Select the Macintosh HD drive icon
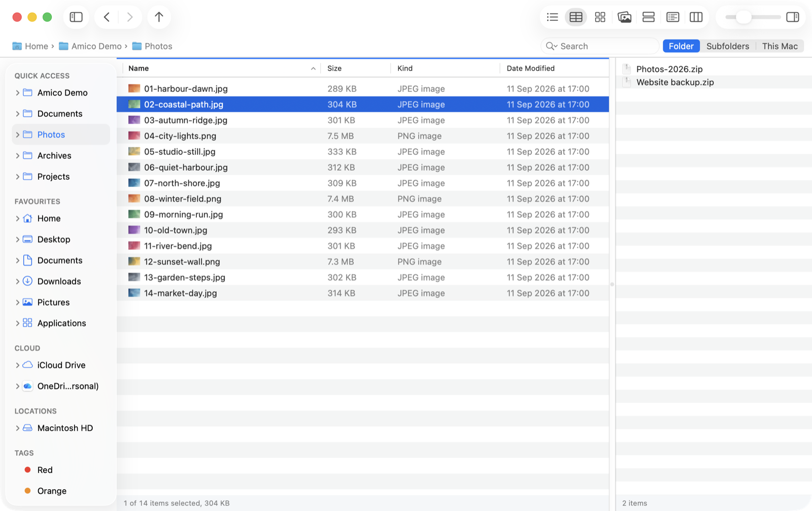The image size is (812, 511). coord(28,428)
